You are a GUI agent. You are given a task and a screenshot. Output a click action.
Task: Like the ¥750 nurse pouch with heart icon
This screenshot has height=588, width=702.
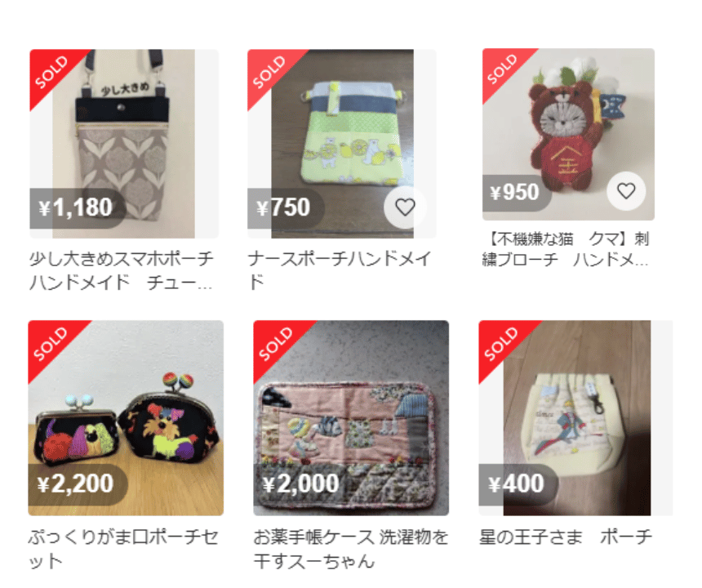point(405,207)
